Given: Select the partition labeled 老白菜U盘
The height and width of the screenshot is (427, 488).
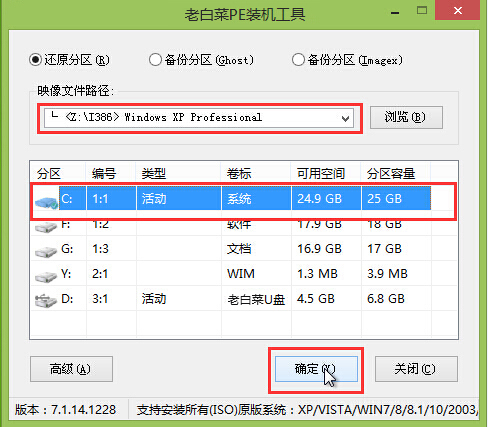Looking at the screenshot, I should point(256,299).
